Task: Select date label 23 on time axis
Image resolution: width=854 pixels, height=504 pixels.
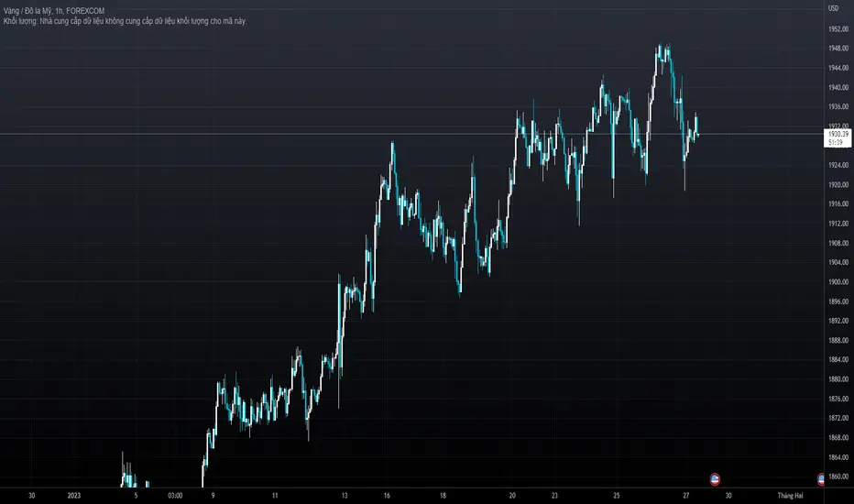Action: (x=554, y=496)
